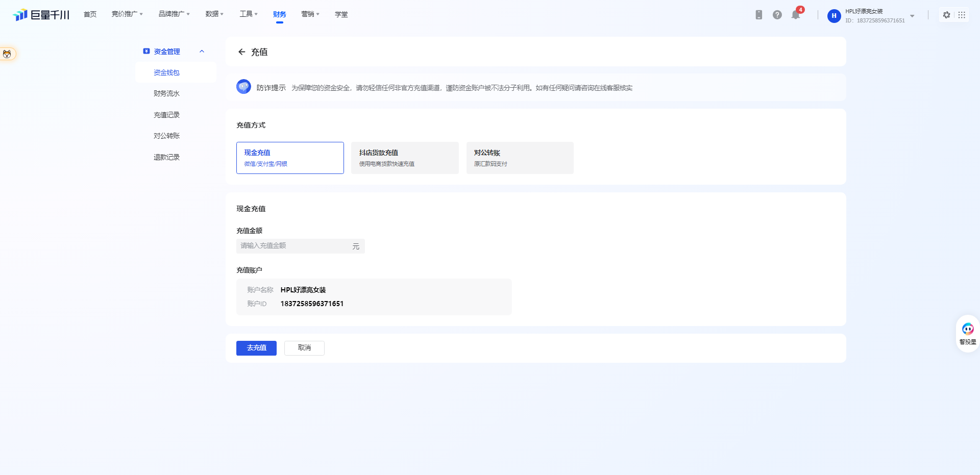The height and width of the screenshot is (475, 980).
Task: Open the apps grid icon
Action: 962,15
